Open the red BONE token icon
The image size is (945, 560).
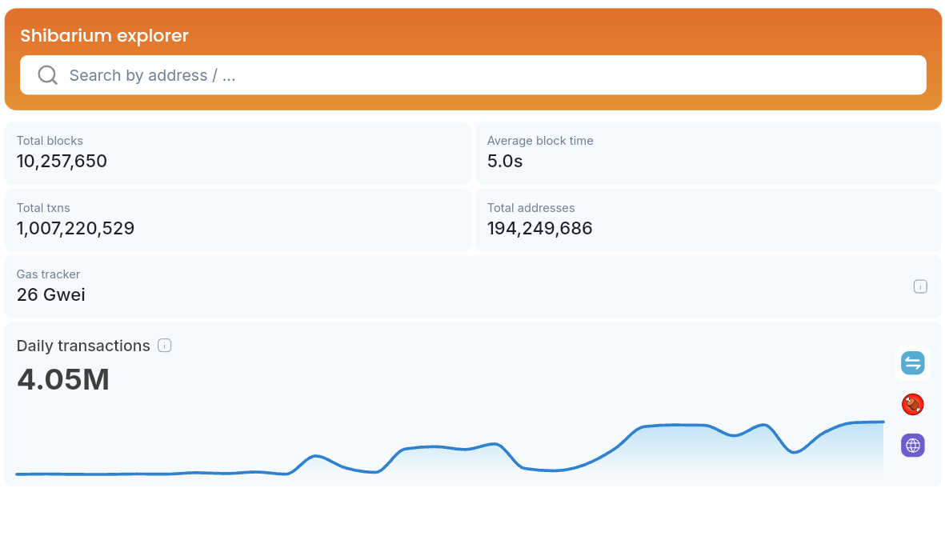pos(912,404)
